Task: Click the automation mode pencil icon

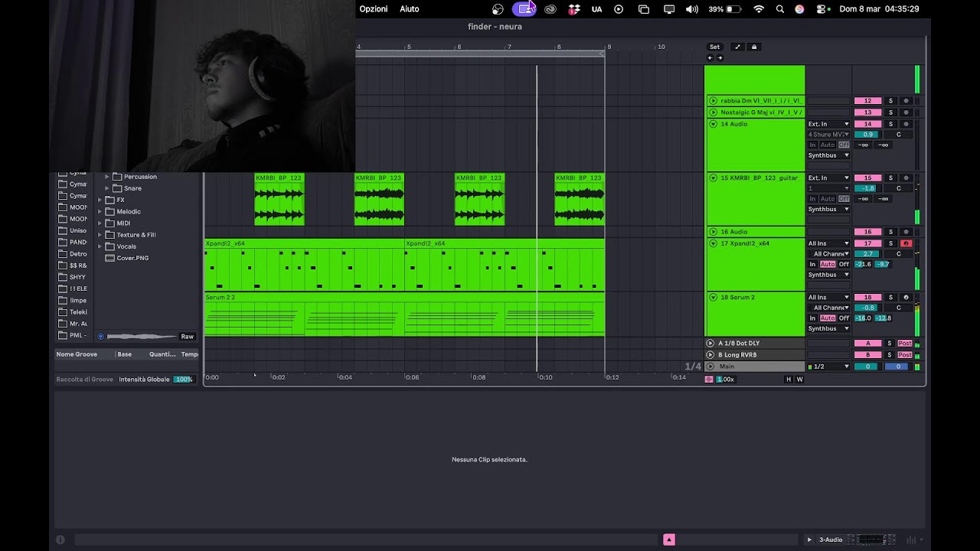Action: 737,47
